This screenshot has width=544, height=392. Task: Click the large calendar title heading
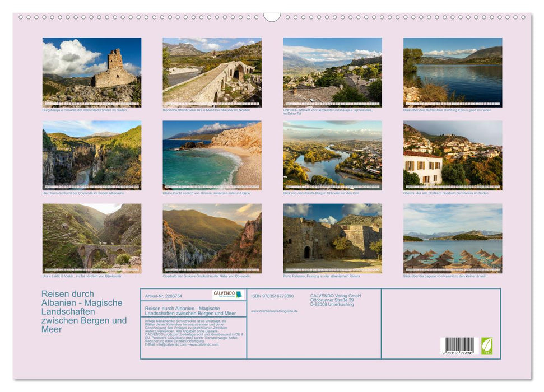point(84,311)
